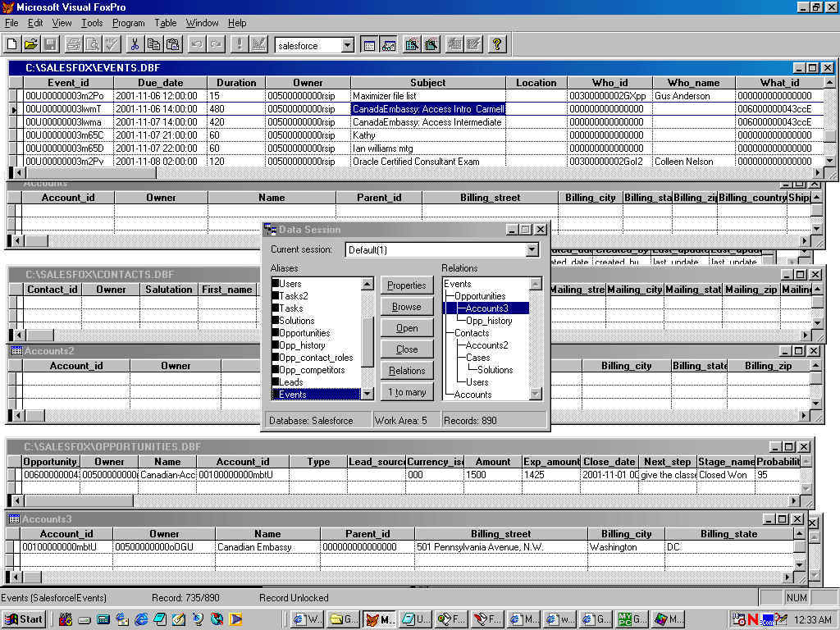
Task: Toggle the Command Window toolbar icon
Action: (369, 44)
